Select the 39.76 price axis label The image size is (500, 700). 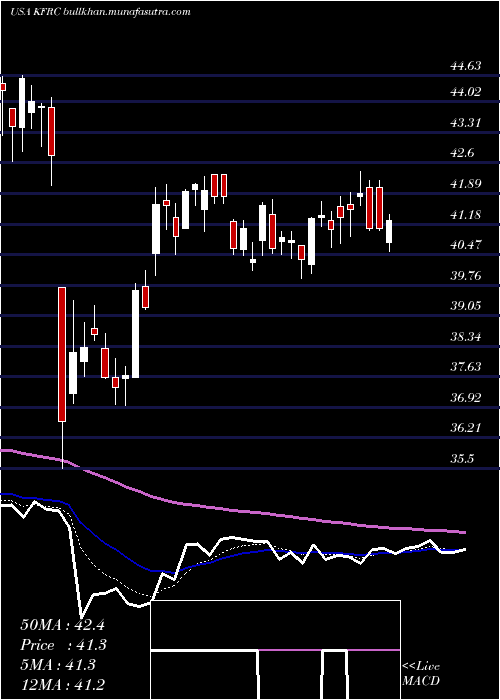coord(466,275)
